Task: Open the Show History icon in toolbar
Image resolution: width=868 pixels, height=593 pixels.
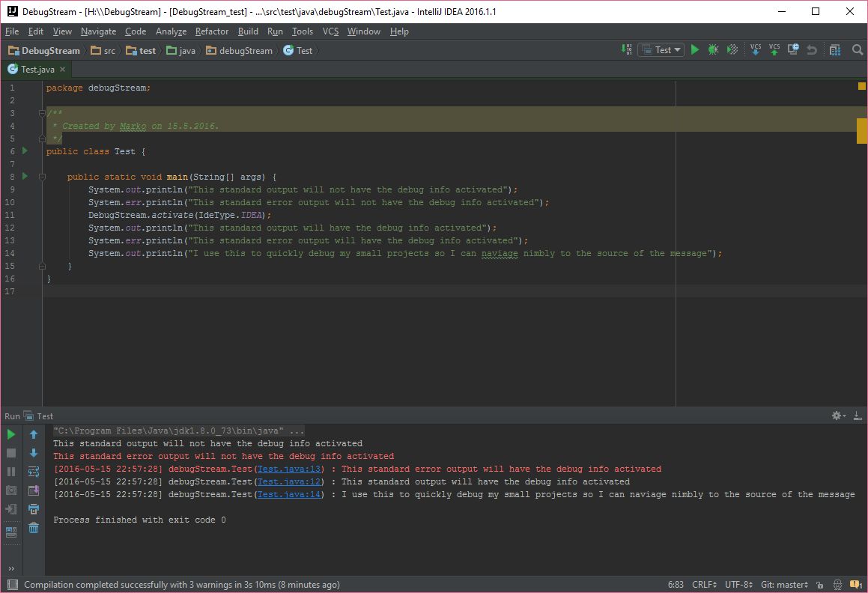Action: (793, 50)
